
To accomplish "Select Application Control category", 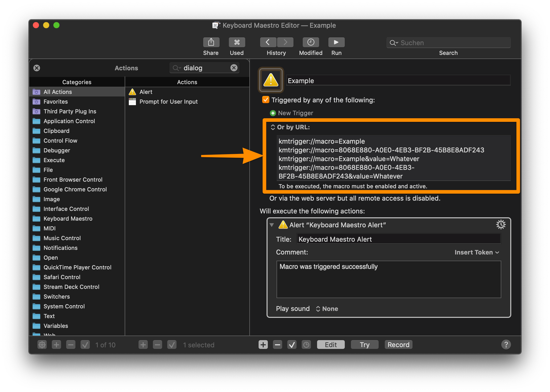I will pyautogui.click(x=77, y=121).
